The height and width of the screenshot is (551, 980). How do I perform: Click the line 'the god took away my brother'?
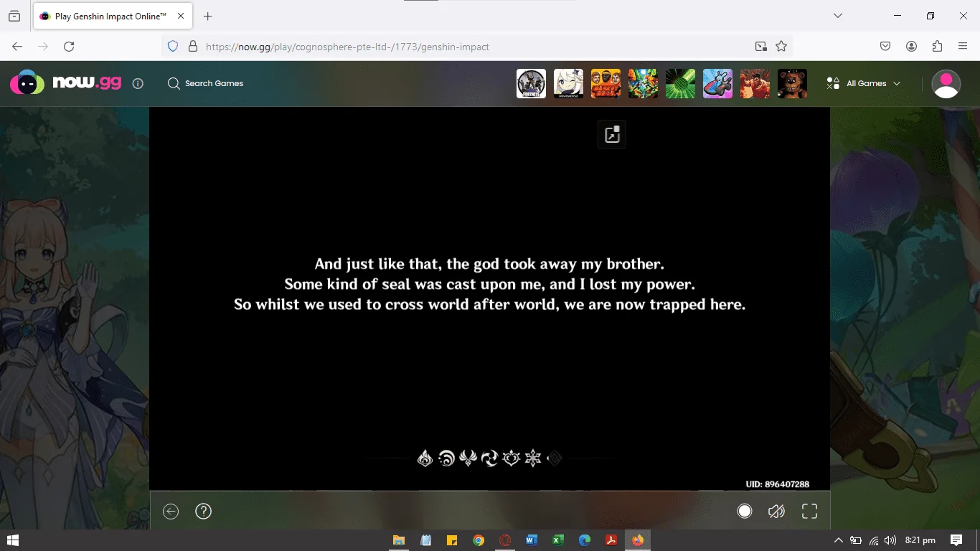click(555, 264)
